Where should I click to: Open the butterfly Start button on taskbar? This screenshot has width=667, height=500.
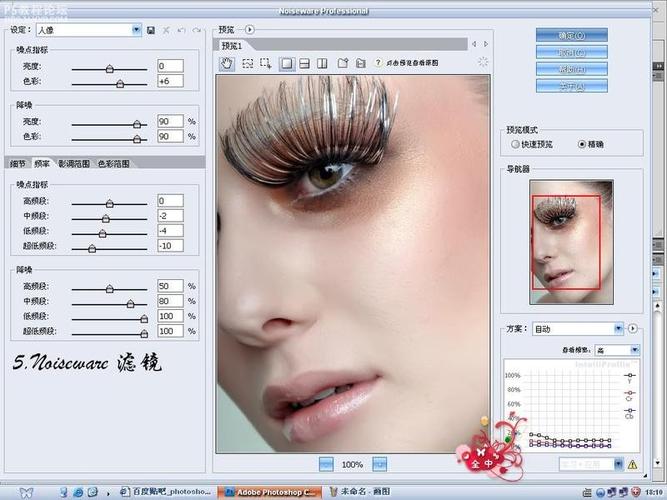point(26,493)
